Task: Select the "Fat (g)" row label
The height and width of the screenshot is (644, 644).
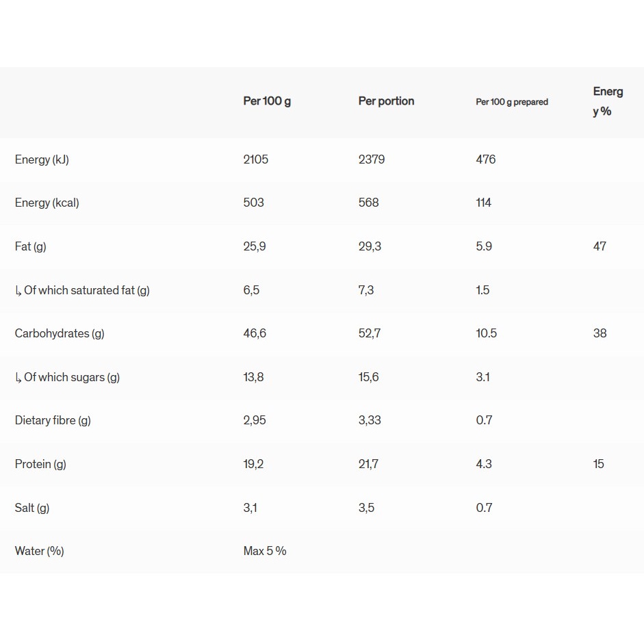Action: pos(31,246)
